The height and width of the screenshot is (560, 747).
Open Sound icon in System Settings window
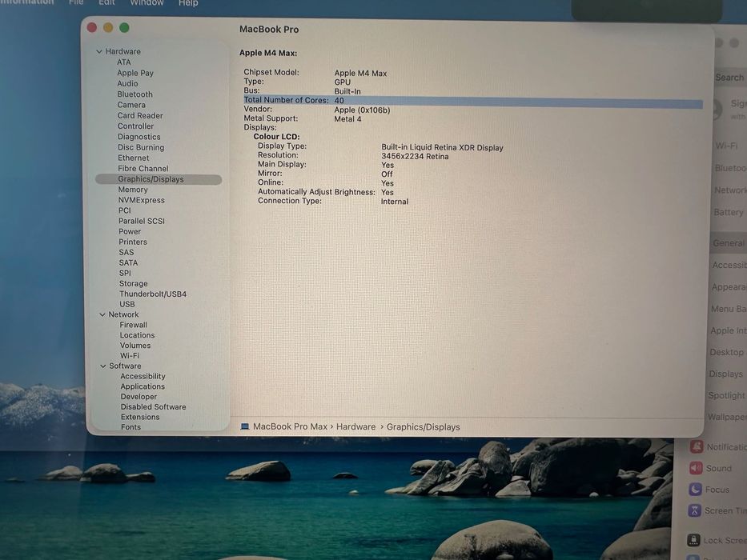[x=696, y=468]
